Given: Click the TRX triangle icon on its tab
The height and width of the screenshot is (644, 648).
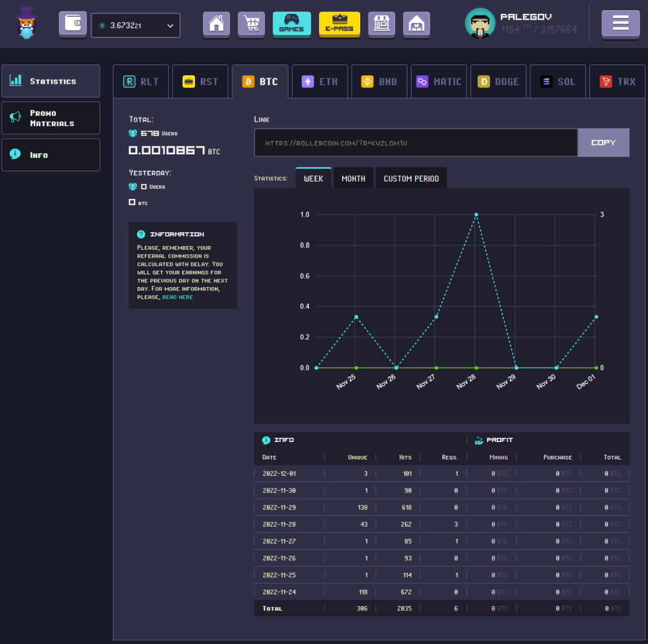Looking at the screenshot, I should pos(605,81).
